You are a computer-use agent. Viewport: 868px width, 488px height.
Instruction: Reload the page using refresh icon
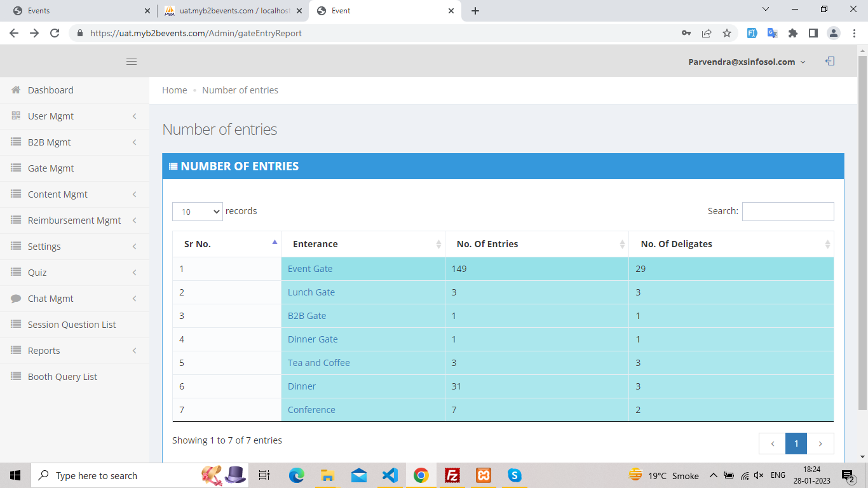click(x=55, y=33)
